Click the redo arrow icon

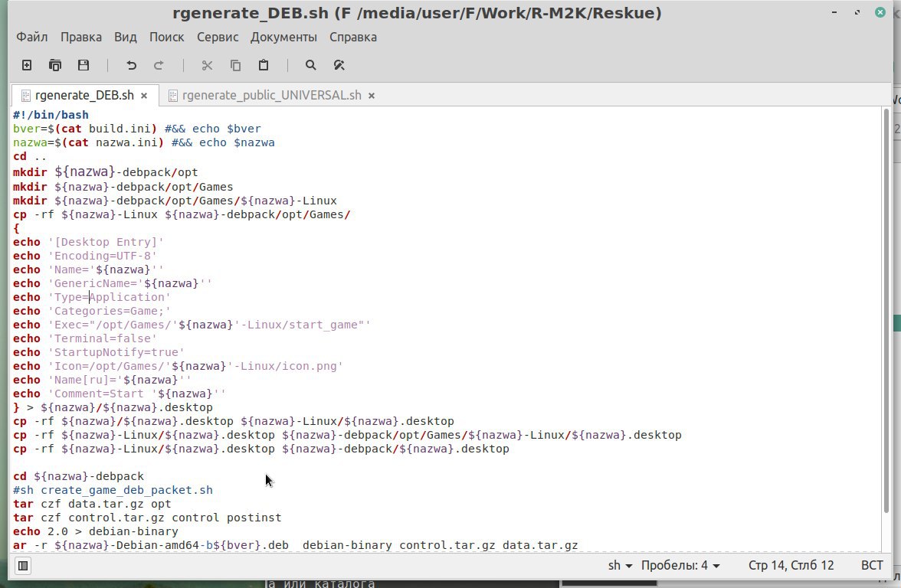pos(159,65)
